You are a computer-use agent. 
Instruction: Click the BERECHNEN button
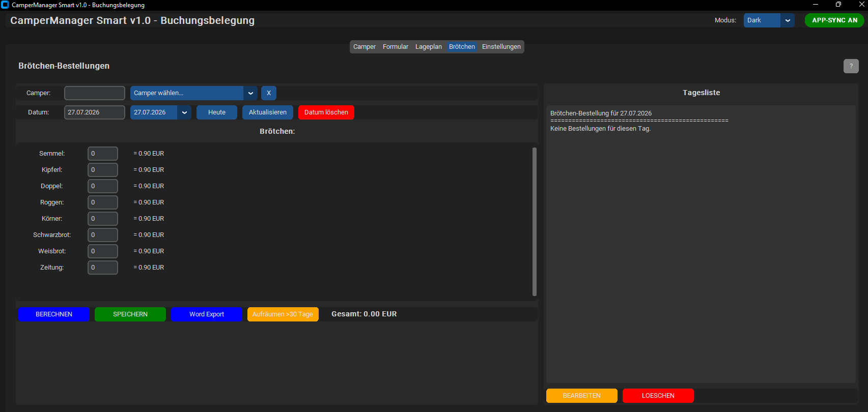54,314
